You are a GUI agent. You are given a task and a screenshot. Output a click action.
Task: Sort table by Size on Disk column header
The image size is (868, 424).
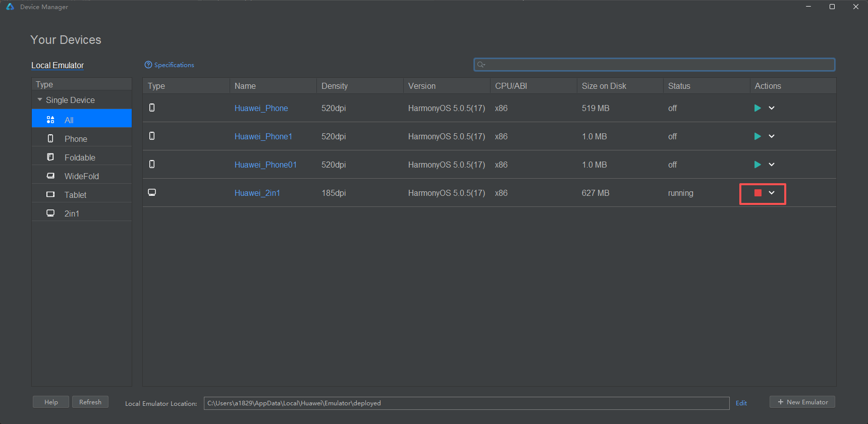coord(620,86)
